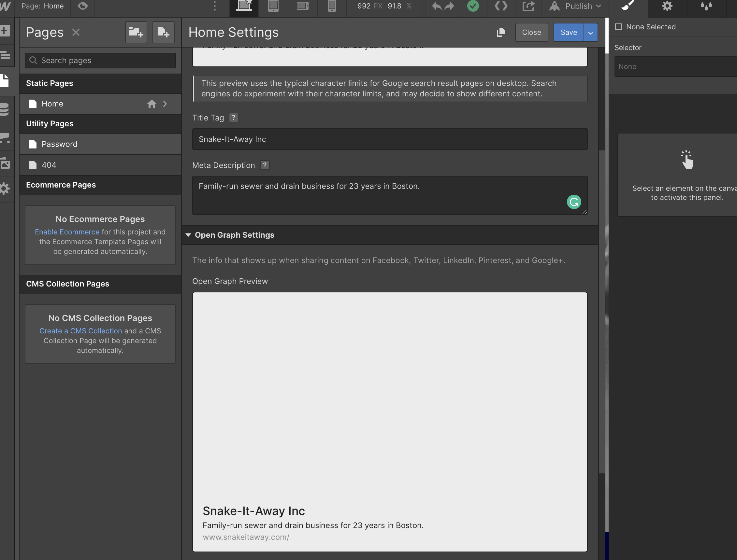737x560 pixels.
Task: Select the tablet breakpoint icon
Action: 273,6
